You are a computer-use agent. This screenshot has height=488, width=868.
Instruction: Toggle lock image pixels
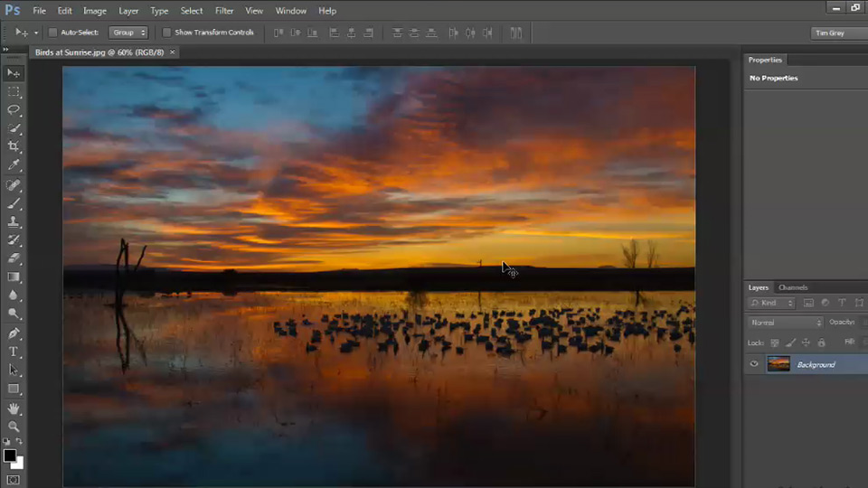pyautogui.click(x=790, y=343)
